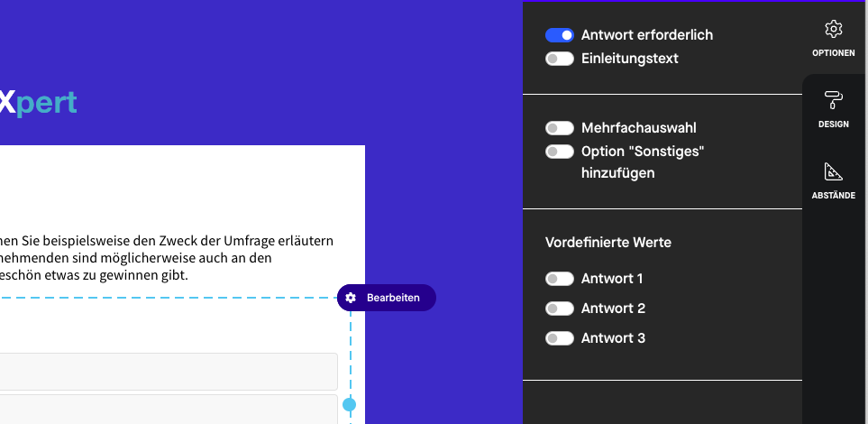Click the first answer input field
The image size is (868, 424).
[x=168, y=371]
